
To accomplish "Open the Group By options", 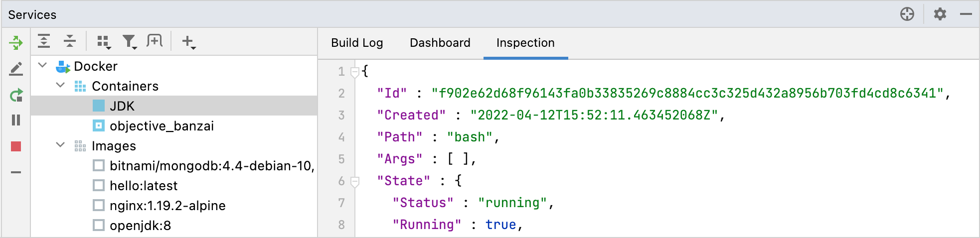I will 103,42.
